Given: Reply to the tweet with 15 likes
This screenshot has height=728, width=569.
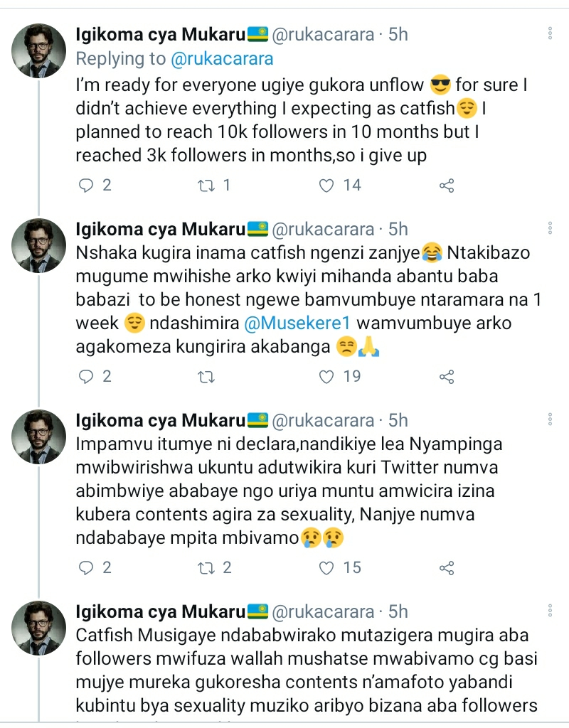Looking at the screenshot, I should pos(86,568).
